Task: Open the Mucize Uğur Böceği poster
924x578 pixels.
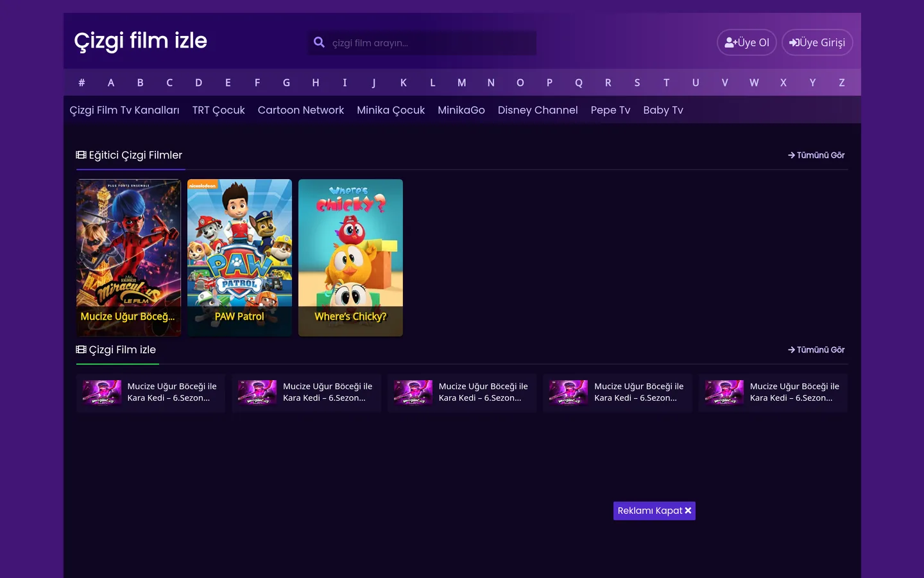Action: point(128,258)
